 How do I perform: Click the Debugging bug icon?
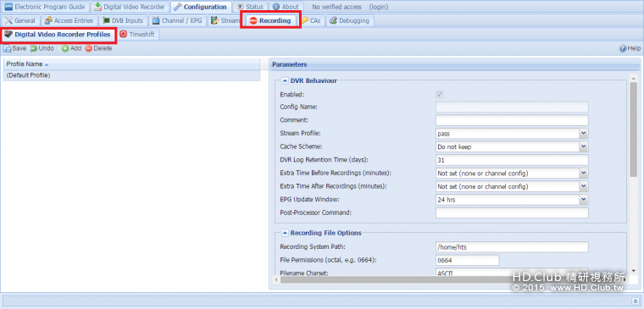click(333, 20)
